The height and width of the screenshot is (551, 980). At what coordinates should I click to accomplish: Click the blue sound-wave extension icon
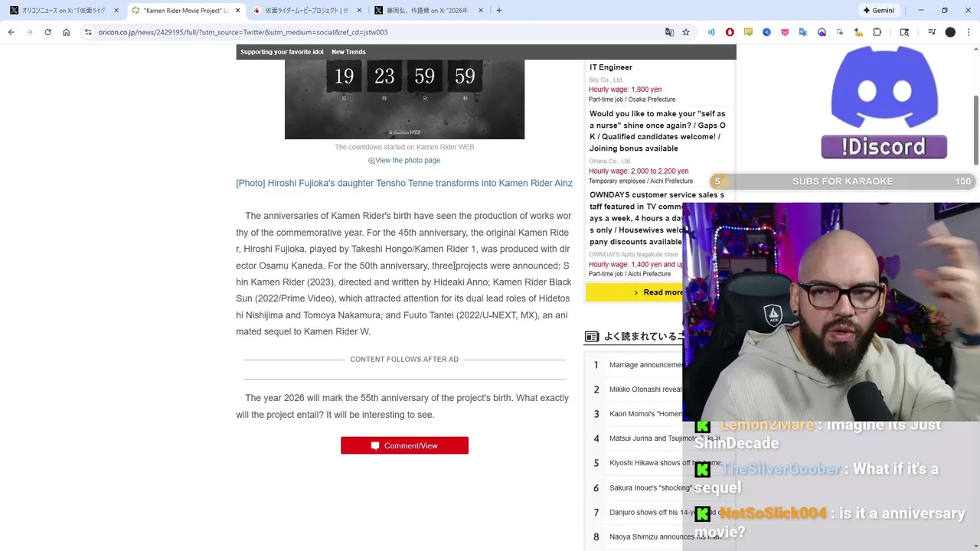point(711,32)
